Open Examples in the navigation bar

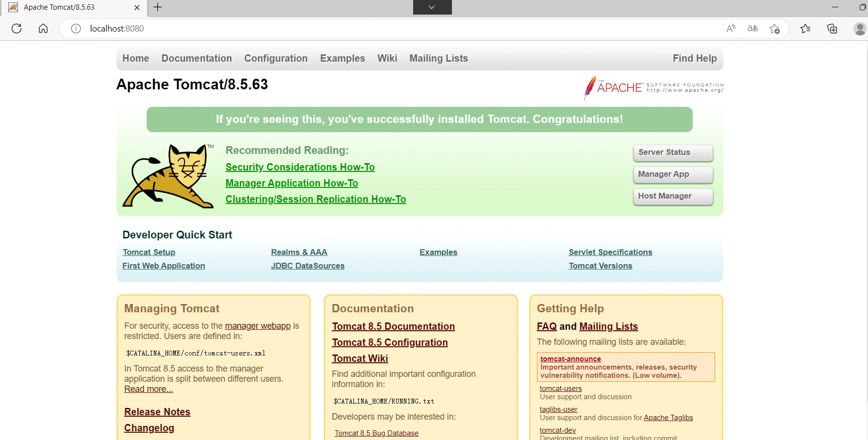(x=342, y=58)
